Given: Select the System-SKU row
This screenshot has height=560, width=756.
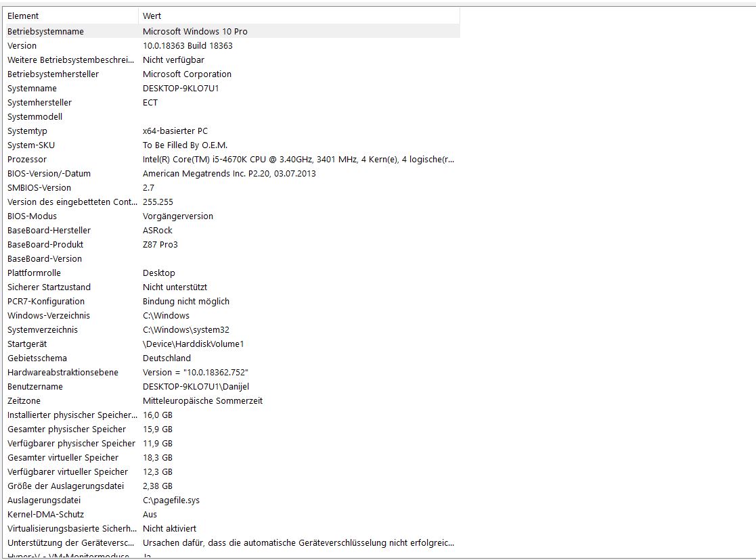Looking at the screenshot, I should tap(232, 145).
